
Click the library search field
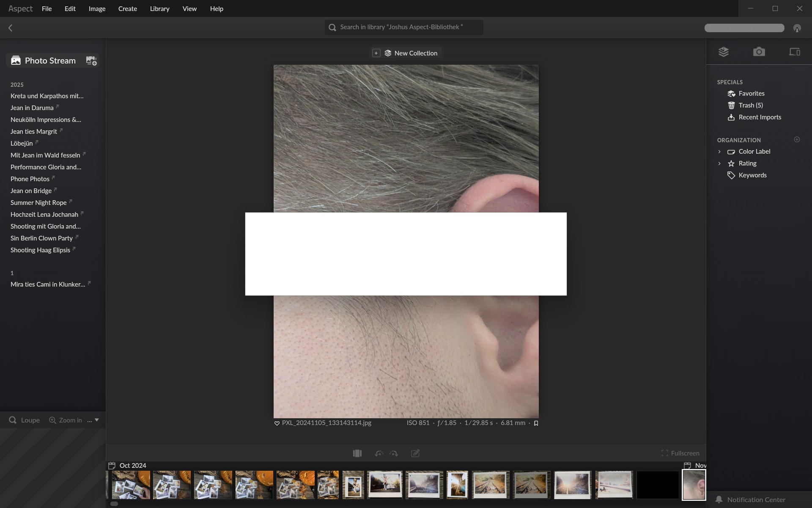(x=404, y=27)
